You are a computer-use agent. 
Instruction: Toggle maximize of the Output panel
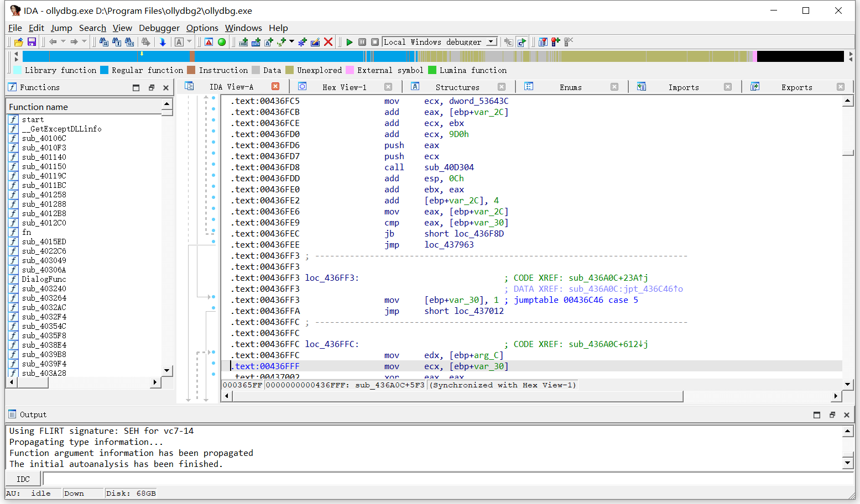[x=817, y=415]
